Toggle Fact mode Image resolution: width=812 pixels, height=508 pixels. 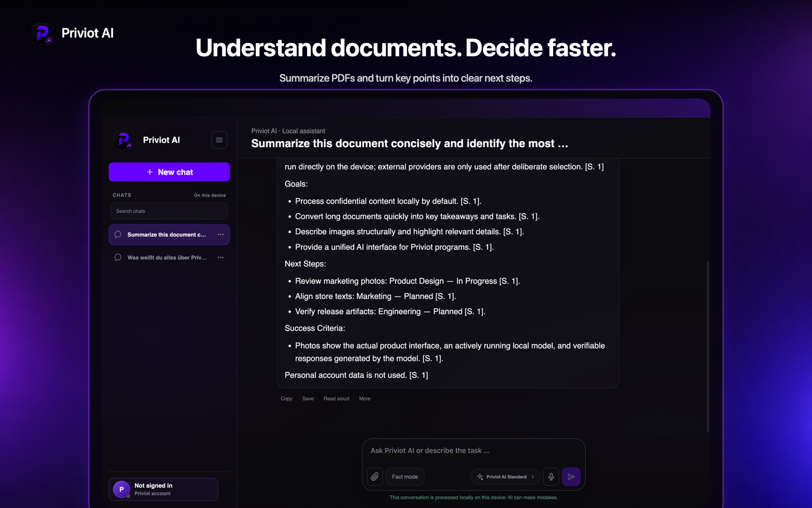pos(405,477)
